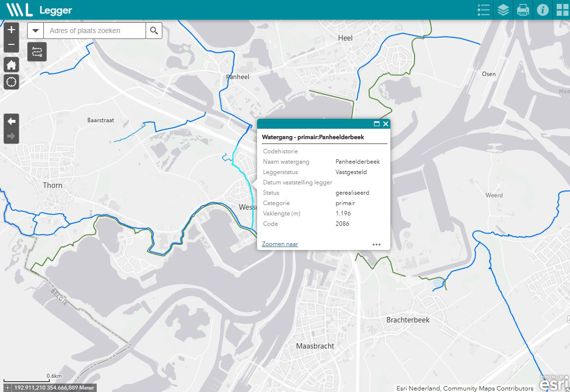Image resolution: width=570 pixels, height=392 pixels.
Task: Expand the search source dropdown arrow
Action: pos(35,30)
